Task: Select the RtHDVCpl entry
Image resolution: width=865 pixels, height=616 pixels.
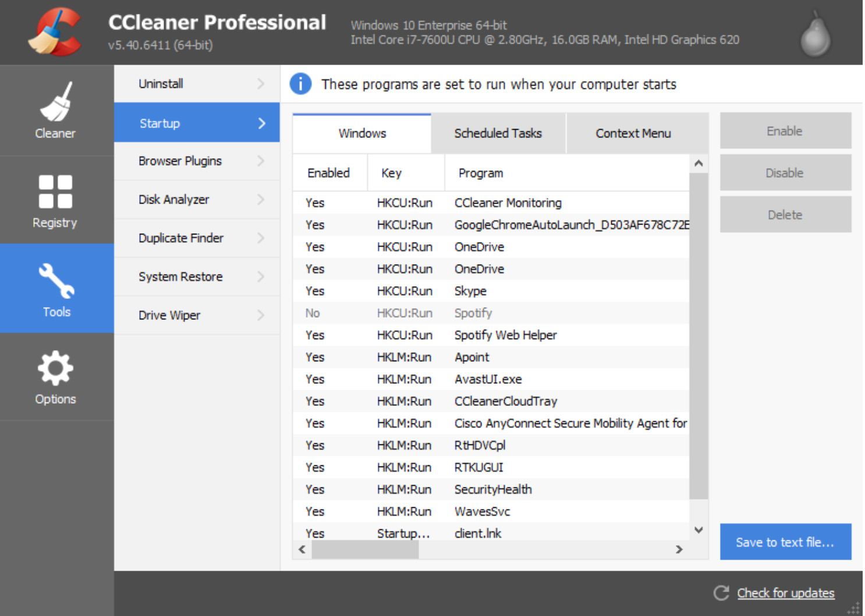Action: click(x=491, y=446)
